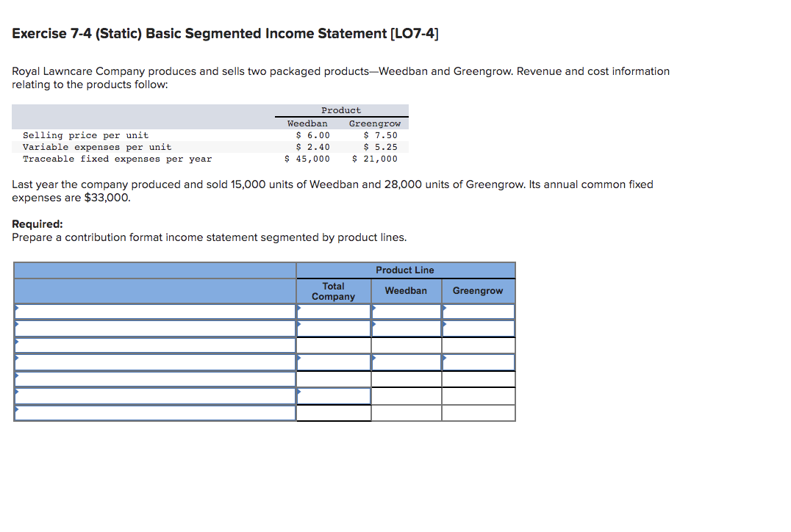Select the Total Company header cell
791x532 pixels.
point(334,290)
